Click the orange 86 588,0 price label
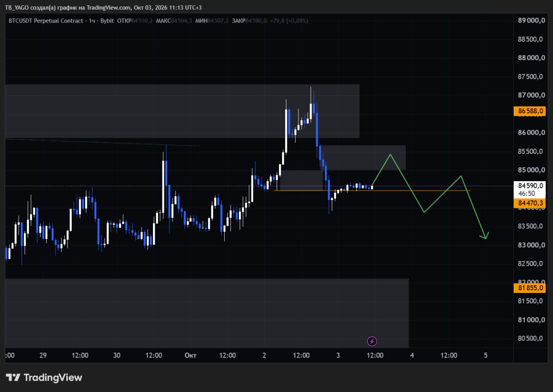 (x=530, y=111)
